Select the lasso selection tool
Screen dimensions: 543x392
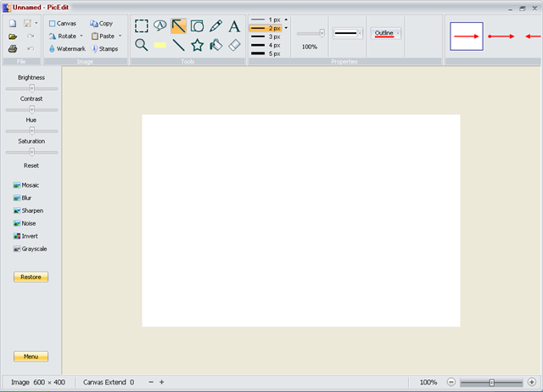tap(160, 26)
